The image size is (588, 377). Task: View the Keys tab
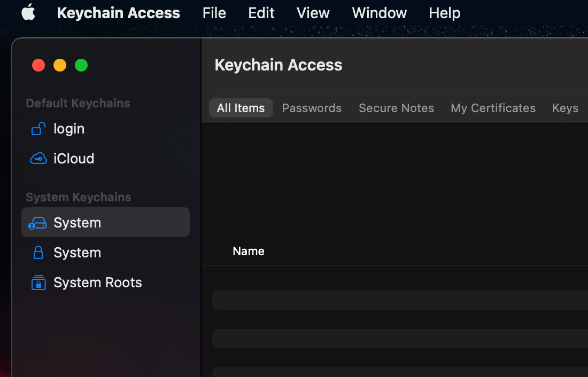click(565, 108)
